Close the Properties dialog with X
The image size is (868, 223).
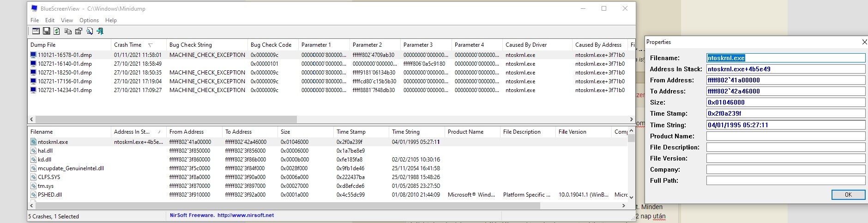(864, 42)
